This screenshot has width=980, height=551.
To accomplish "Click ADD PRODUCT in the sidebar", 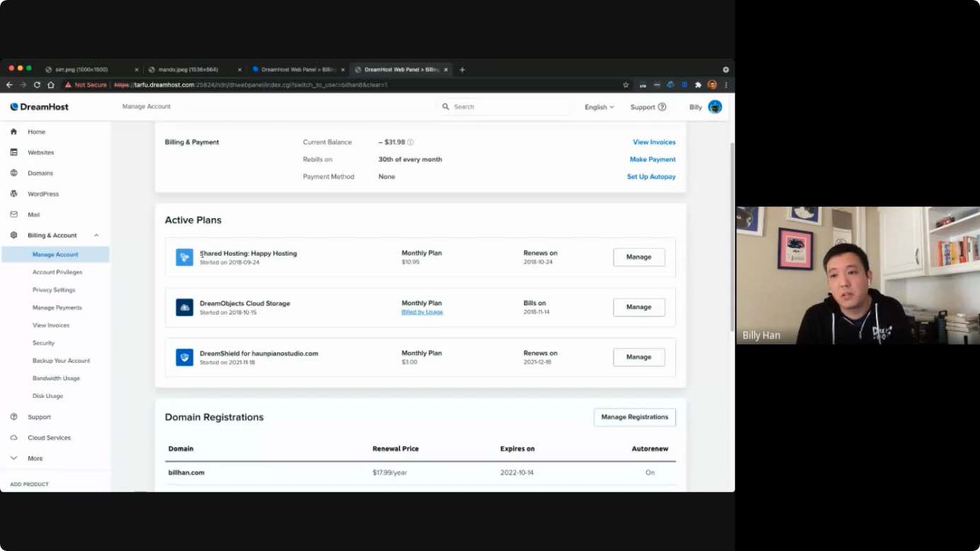I will click(x=29, y=484).
